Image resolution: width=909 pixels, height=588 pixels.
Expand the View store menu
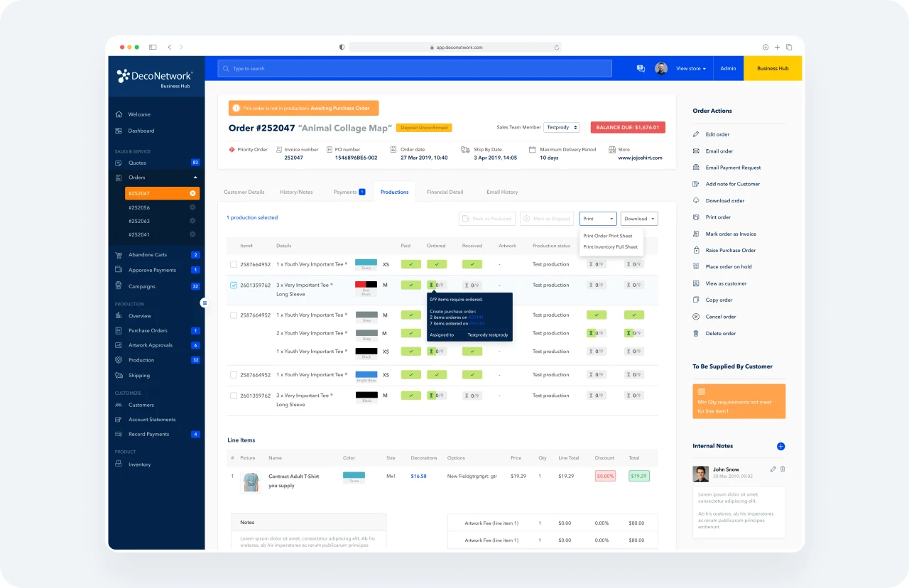[691, 68]
